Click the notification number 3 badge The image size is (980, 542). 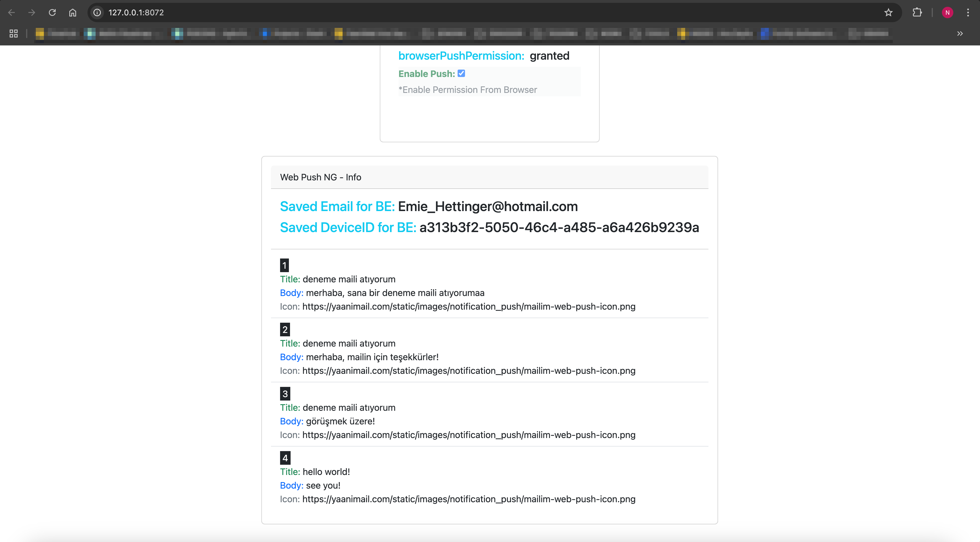pyautogui.click(x=285, y=394)
